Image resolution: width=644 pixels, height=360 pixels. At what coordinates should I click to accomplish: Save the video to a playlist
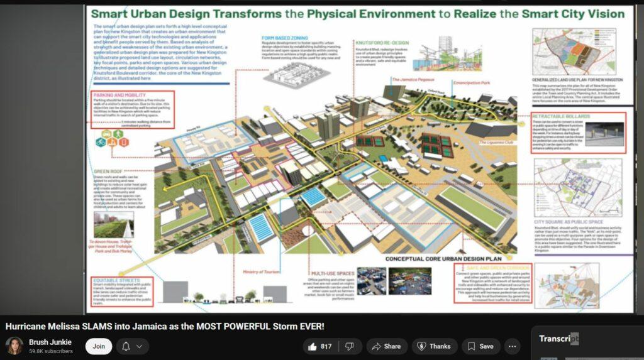(x=480, y=346)
